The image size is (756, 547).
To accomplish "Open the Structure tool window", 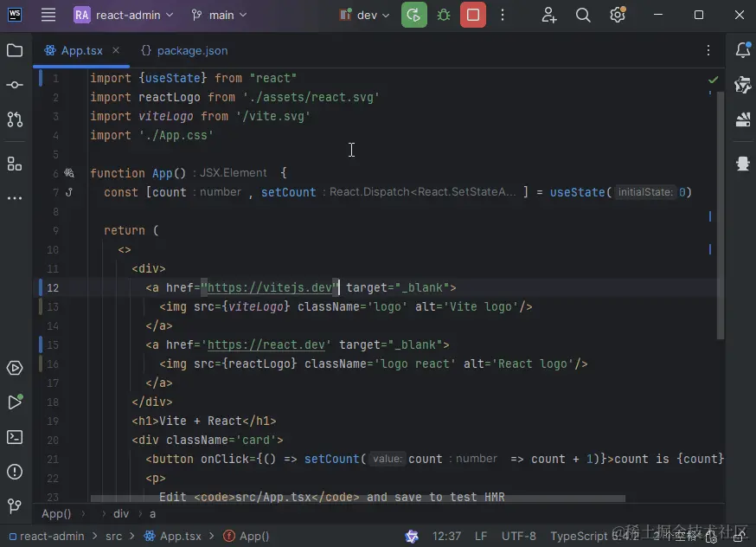I will point(15,164).
